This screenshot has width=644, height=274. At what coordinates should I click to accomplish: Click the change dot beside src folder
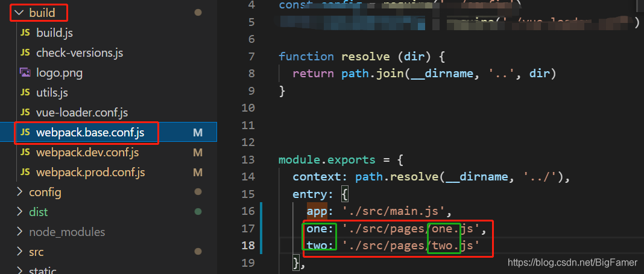pos(198,252)
